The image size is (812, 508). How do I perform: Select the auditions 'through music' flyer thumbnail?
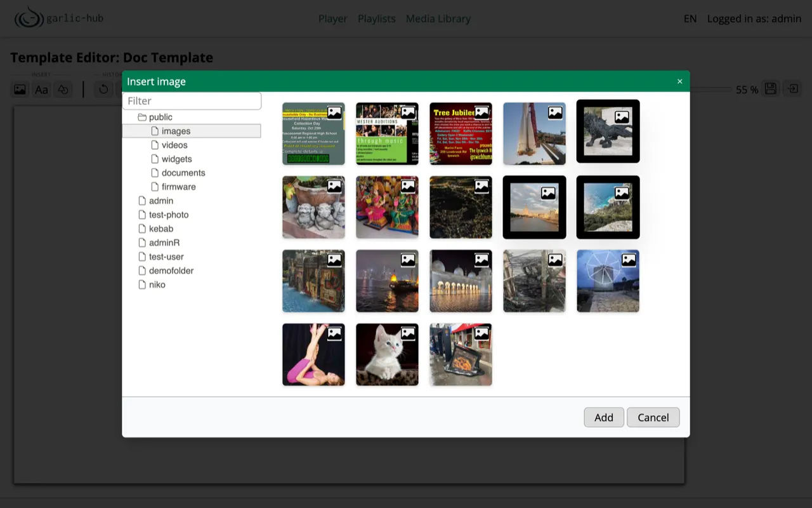pos(387,133)
